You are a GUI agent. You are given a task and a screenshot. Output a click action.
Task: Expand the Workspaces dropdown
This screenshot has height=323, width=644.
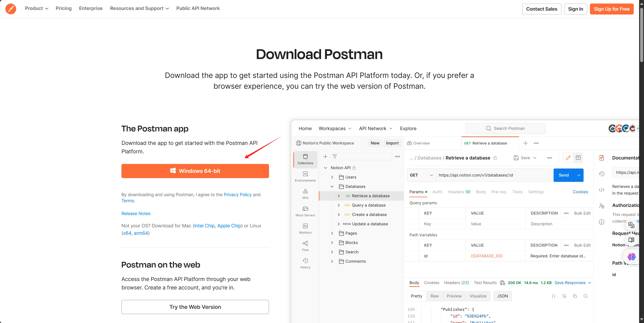(x=335, y=129)
